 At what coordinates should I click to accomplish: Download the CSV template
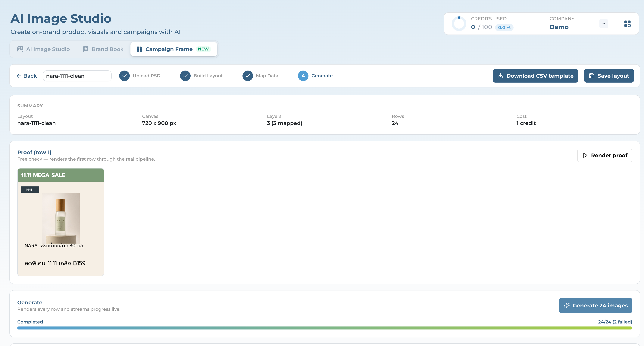(x=535, y=76)
